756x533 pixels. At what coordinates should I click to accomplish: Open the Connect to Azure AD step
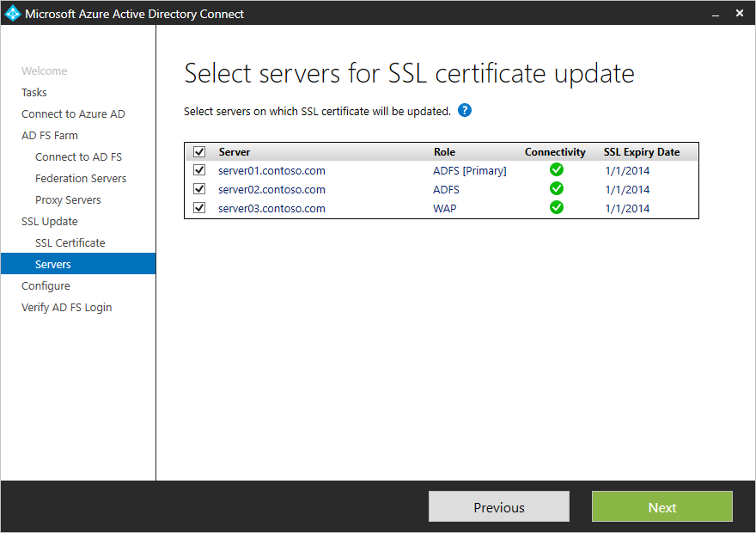pos(73,113)
